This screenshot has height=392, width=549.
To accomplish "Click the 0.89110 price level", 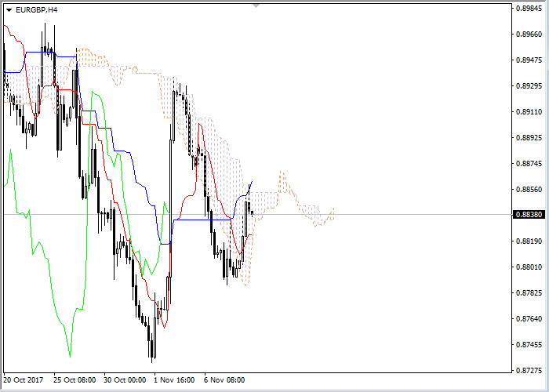I will [529, 112].
